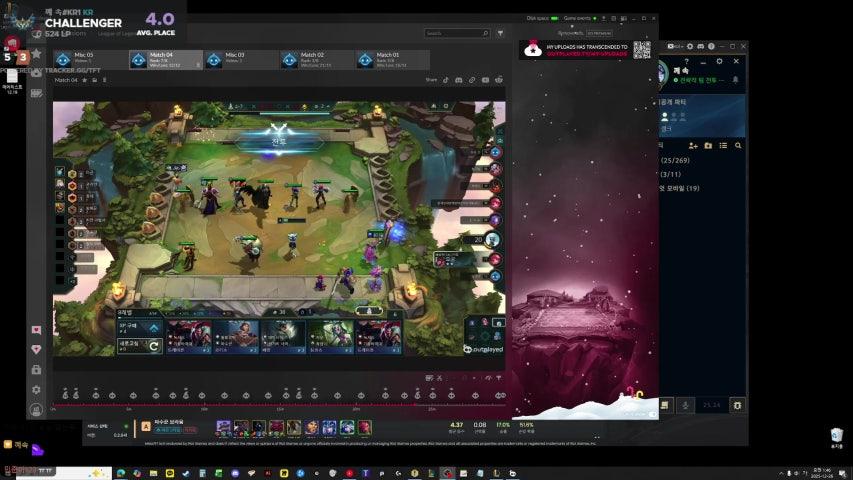Open Match 04 folder icon
Viewport: 853px width, 480px height.
[x=94, y=80]
